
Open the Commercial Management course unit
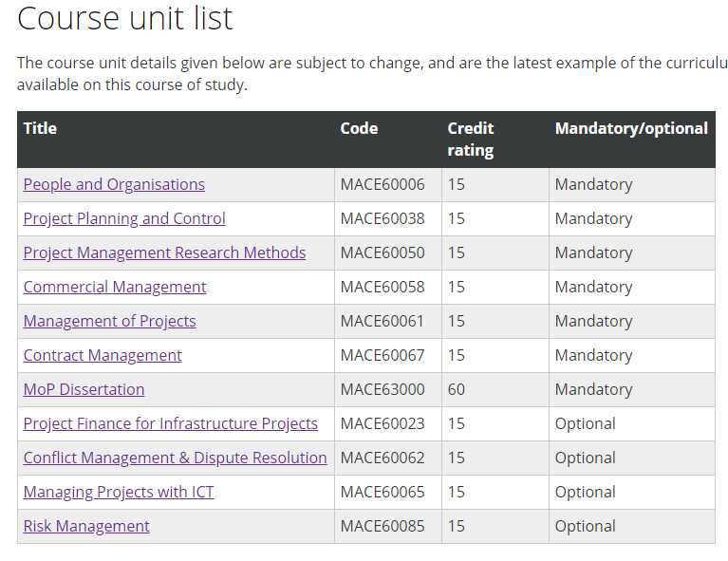click(115, 287)
